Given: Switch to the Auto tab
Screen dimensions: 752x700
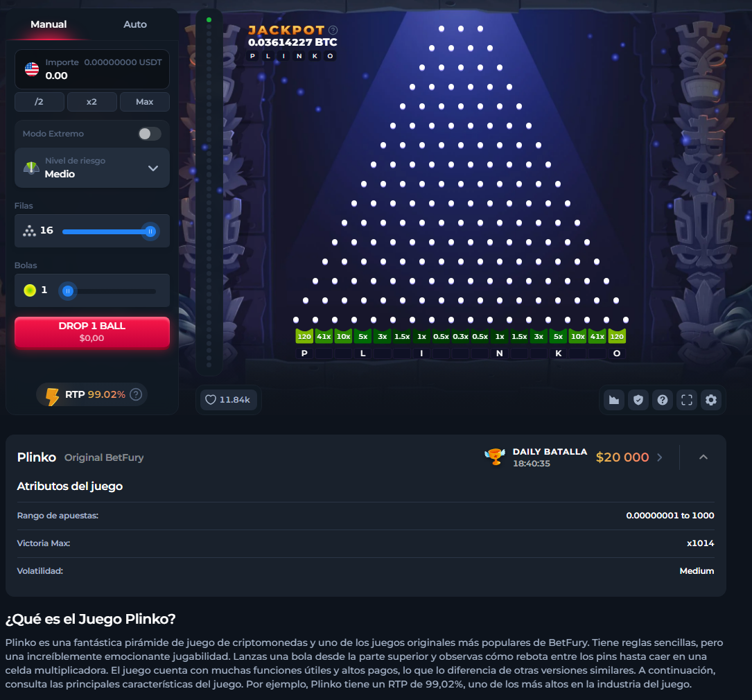Looking at the screenshot, I should [x=135, y=24].
